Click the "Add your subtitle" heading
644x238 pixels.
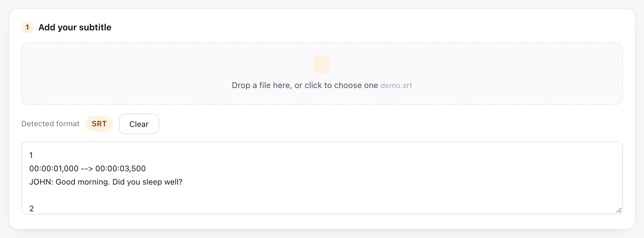(75, 27)
